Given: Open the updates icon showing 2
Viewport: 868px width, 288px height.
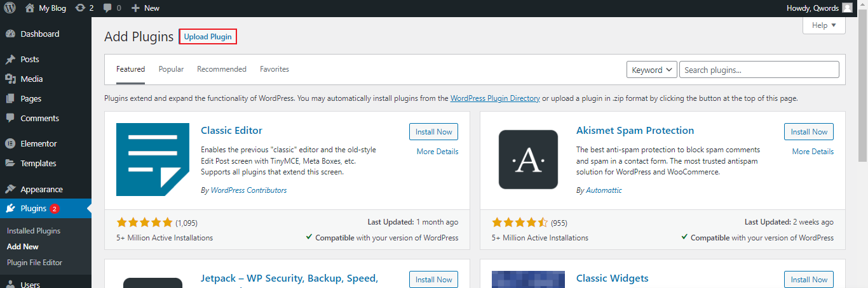Looking at the screenshot, I should point(84,8).
